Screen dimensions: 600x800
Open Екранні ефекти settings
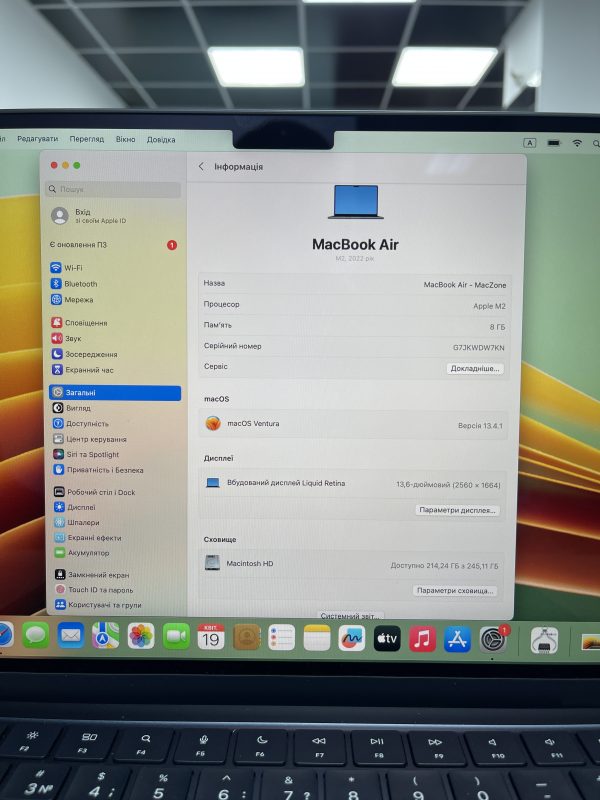pyautogui.click(x=88, y=538)
